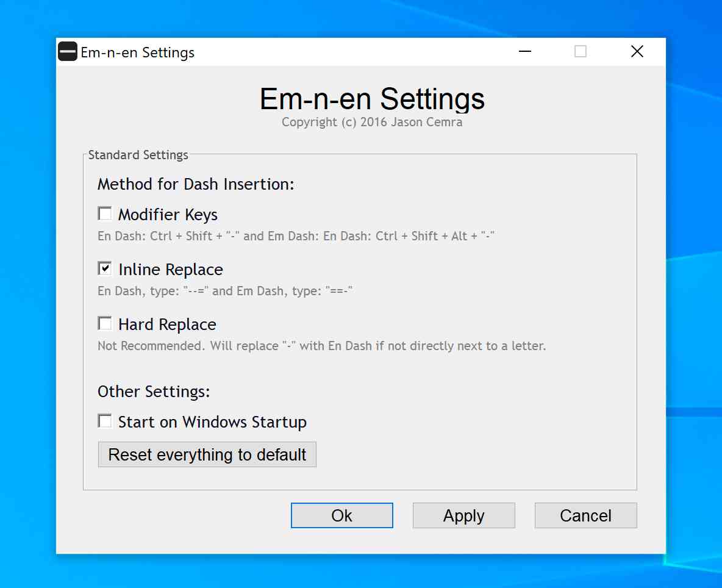
Task: Click the 'Standard Settings' group label
Action: click(138, 155)
